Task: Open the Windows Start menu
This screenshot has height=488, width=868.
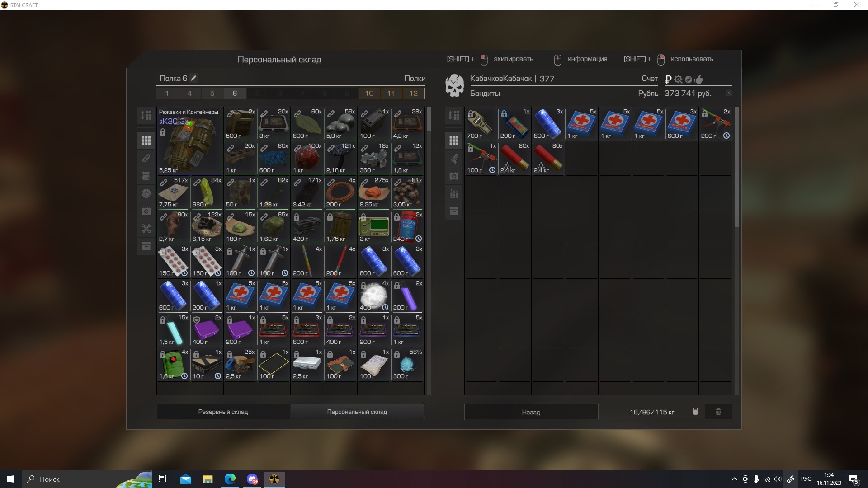Action: pos(11,479)
